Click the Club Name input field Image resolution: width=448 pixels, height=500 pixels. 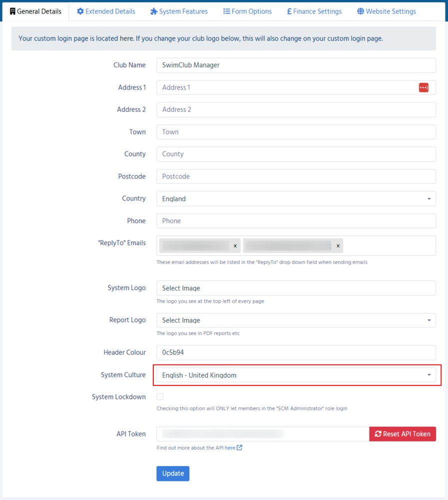click(296, 65)
